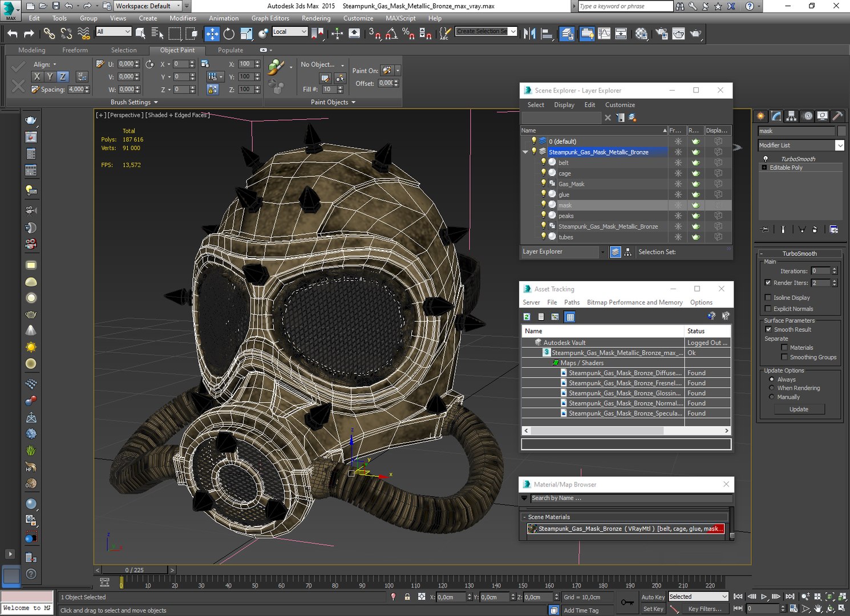850x616 pixels.
Task: Click the Update button in TurboSmooth
Action: pyautogui.click(x=799, y=409)
